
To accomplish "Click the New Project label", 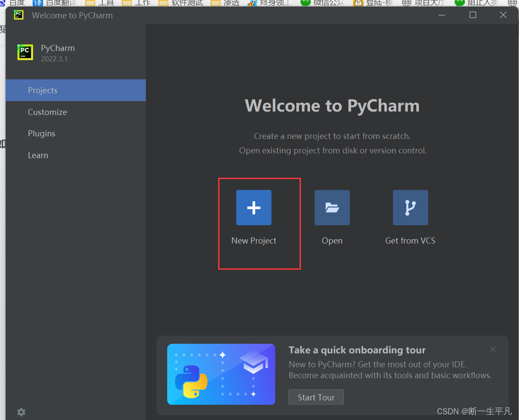I will click(x=253, y=241).
